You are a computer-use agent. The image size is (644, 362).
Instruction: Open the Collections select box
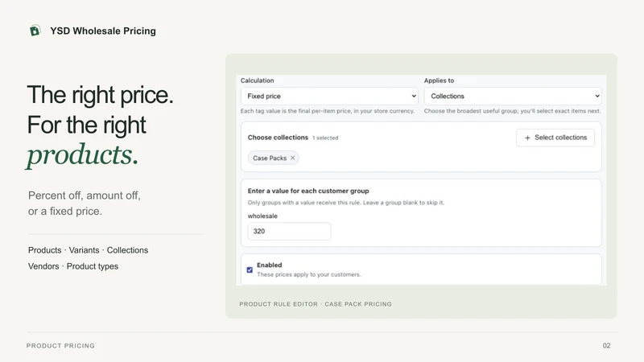(513, 96)
